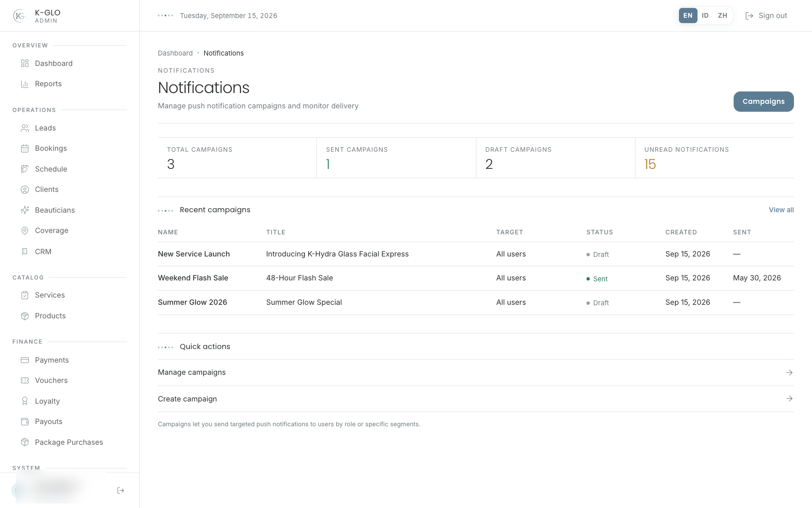
Task: Open the Payments card icon
Action: 25,360
